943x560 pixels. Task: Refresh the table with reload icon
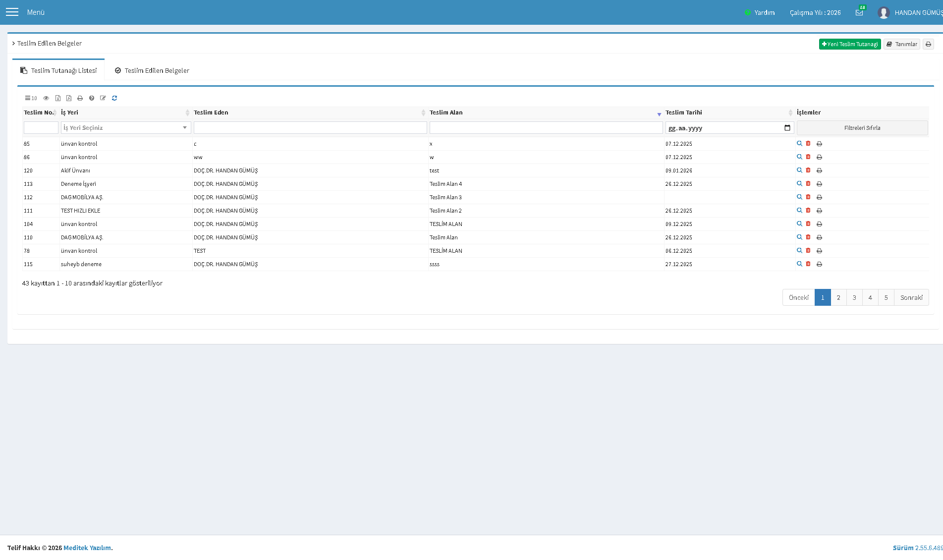[x=114, y=98]
